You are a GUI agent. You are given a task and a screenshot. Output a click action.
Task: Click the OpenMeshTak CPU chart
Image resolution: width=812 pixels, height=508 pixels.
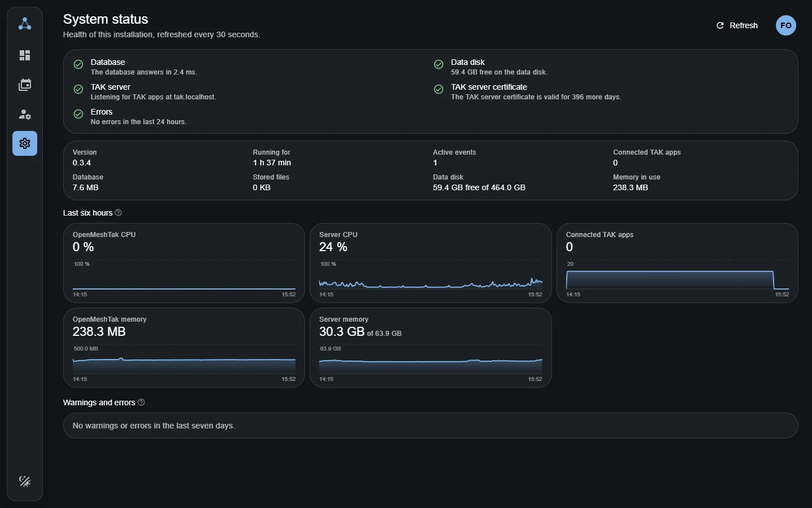click(x=184, y=279)
